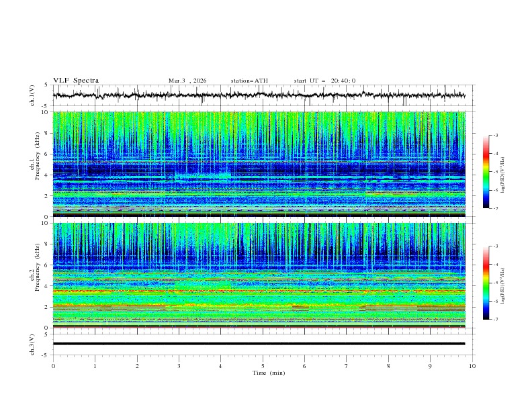Image resolution: width=532 pixels, height=411 pixels.
Task: Click the "ch.1(V)" waveform axis label
Action: 32,95
